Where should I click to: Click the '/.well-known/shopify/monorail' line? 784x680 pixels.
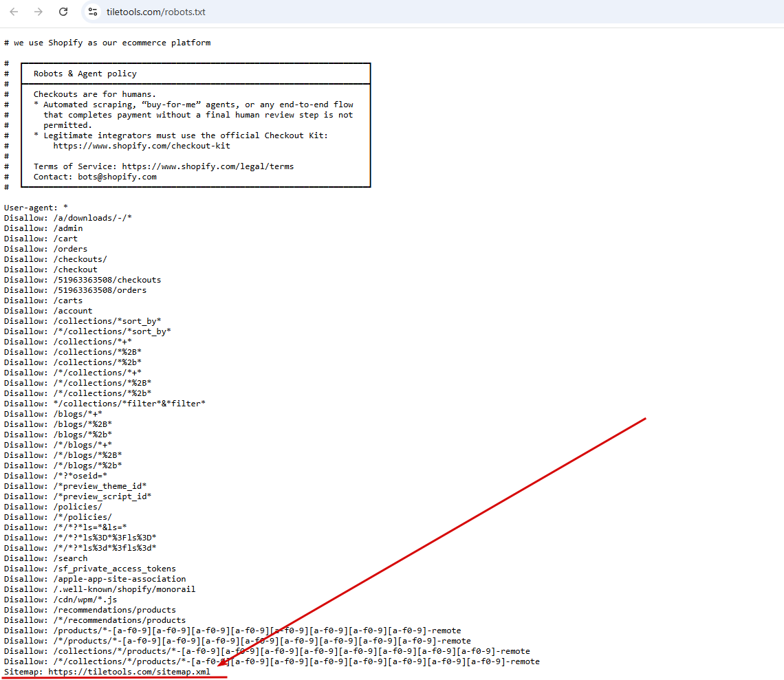pos(100,589)
